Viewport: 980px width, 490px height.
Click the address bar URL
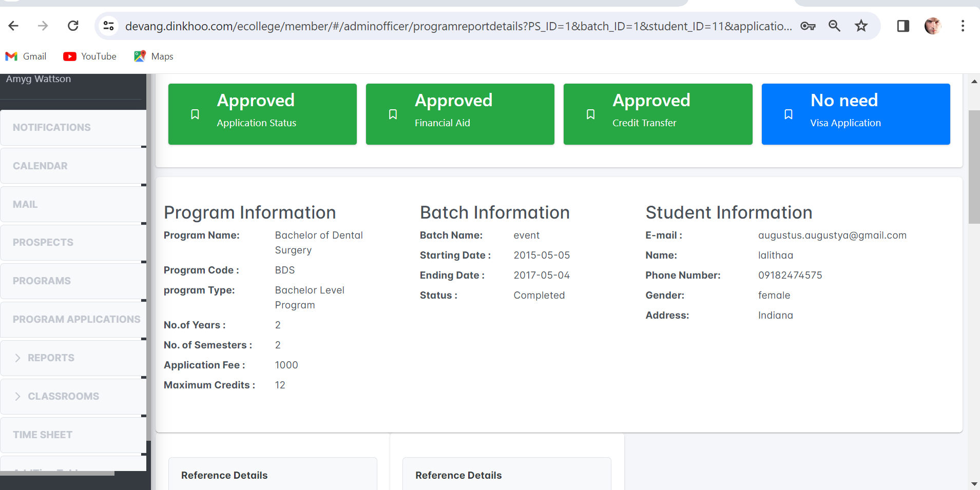458,26
